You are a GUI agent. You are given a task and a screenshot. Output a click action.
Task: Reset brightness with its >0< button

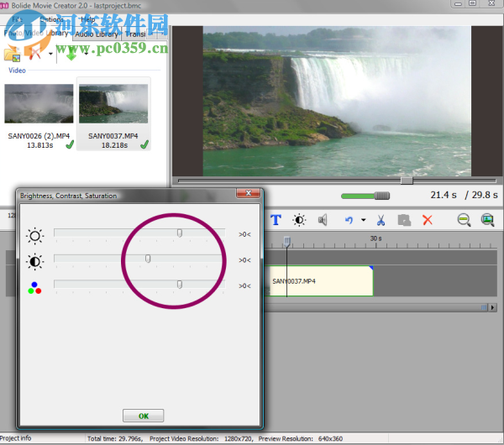[244, 234]
